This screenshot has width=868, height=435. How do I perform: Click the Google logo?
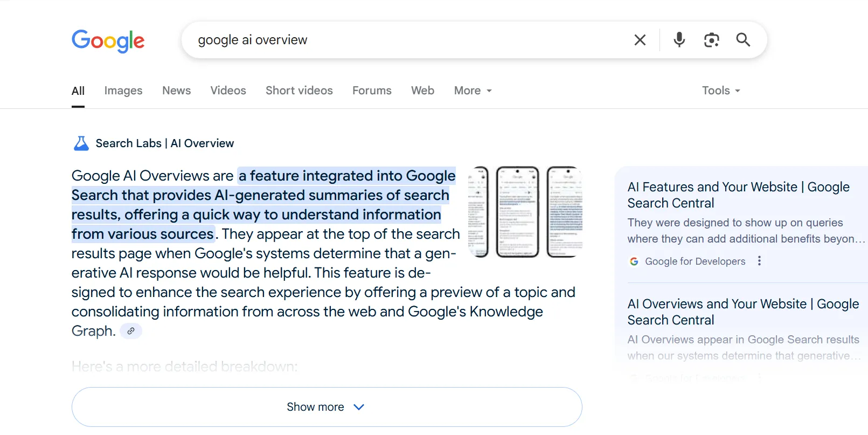[x=108, y=40]
